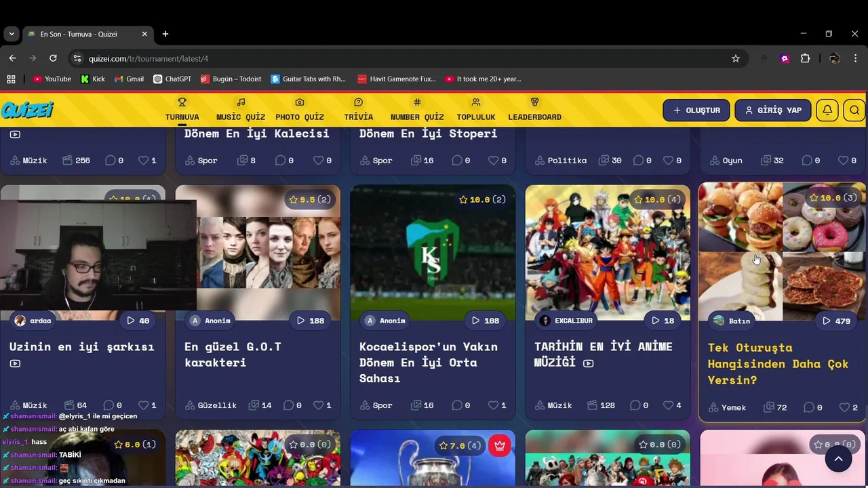868x488 pixels.
Task: Click the Güzellik category tag
Action: 211,405
